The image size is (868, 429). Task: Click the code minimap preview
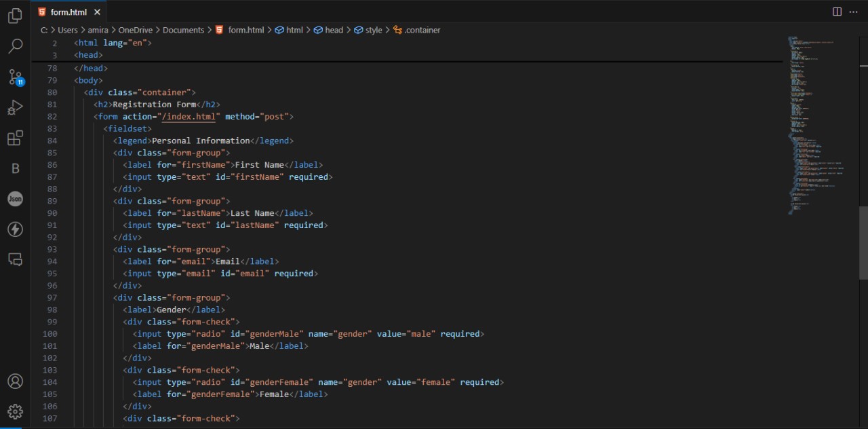(x=818, y=126)
